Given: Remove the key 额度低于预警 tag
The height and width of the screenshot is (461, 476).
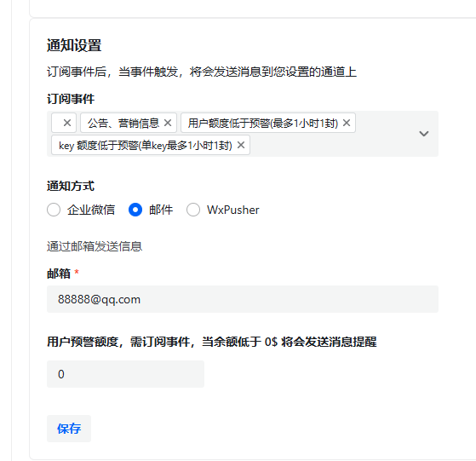Looking at the screenshot, I should (x=241, y=145).
